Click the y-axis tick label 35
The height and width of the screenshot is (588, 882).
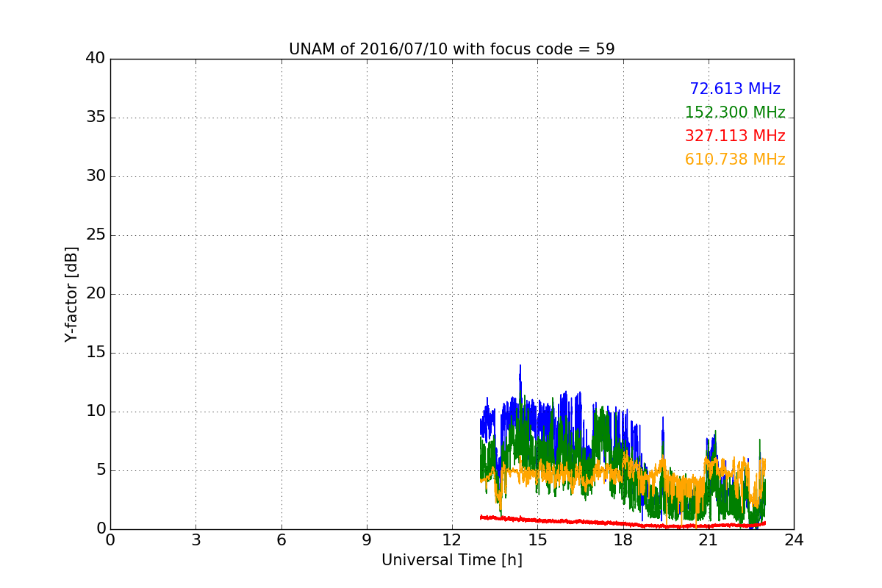coord(96,118)
